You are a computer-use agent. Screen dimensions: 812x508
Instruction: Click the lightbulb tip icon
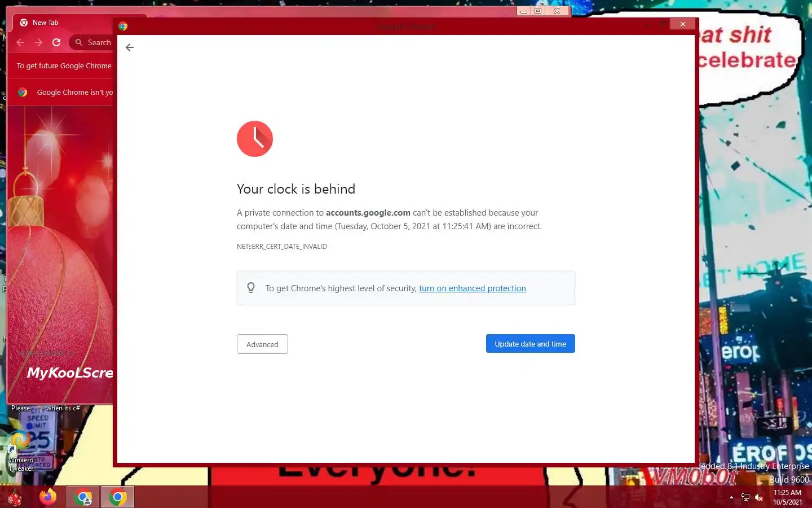coord(251,288)
